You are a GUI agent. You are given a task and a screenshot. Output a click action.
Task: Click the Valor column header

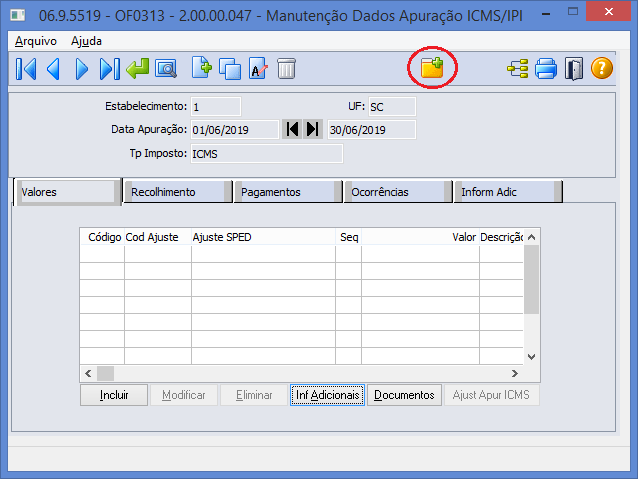coord(420,237)
